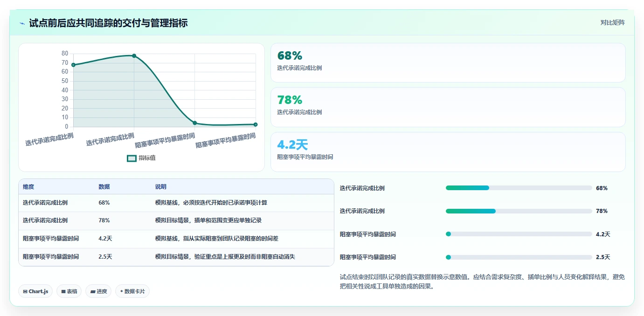Click the pulse icon beside the panel title

pos(22,23)
